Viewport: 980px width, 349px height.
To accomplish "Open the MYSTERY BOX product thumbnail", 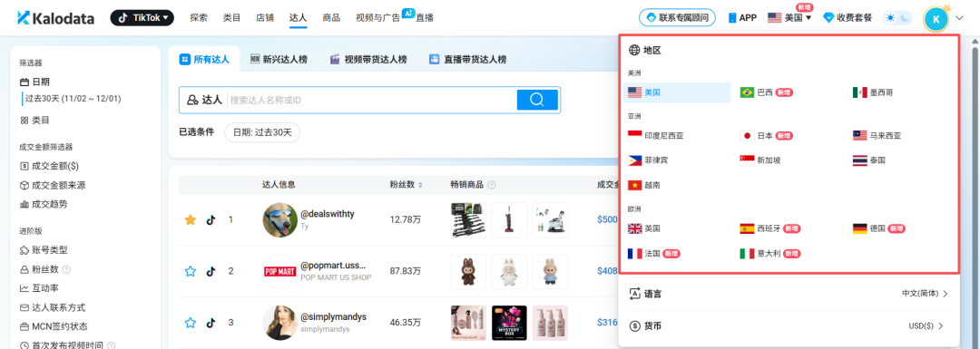I will 509,323.
